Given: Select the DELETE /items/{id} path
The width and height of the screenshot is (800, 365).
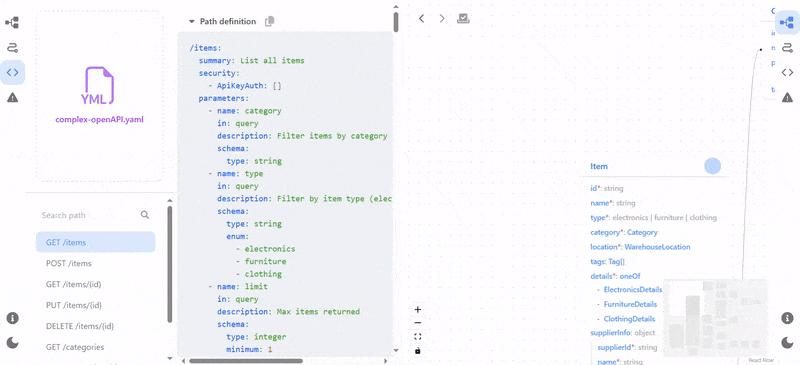Looking at the screenshot, I should tap(95, 326).
